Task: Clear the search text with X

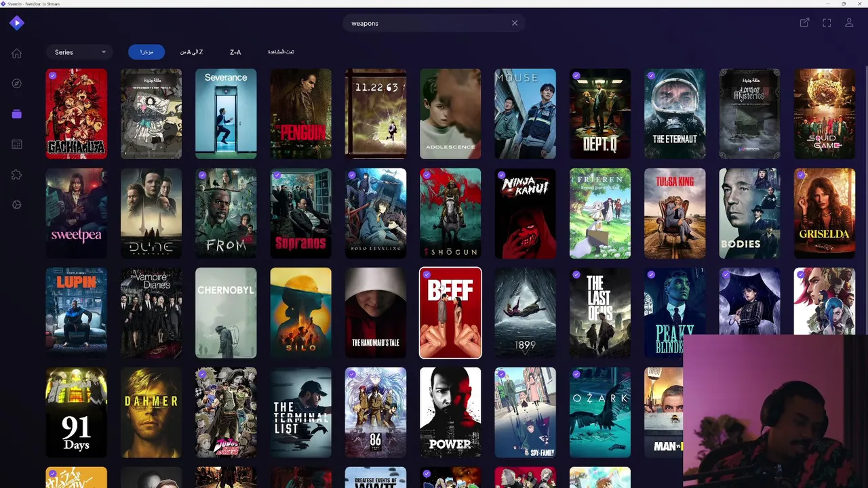Action: [515, 23]
